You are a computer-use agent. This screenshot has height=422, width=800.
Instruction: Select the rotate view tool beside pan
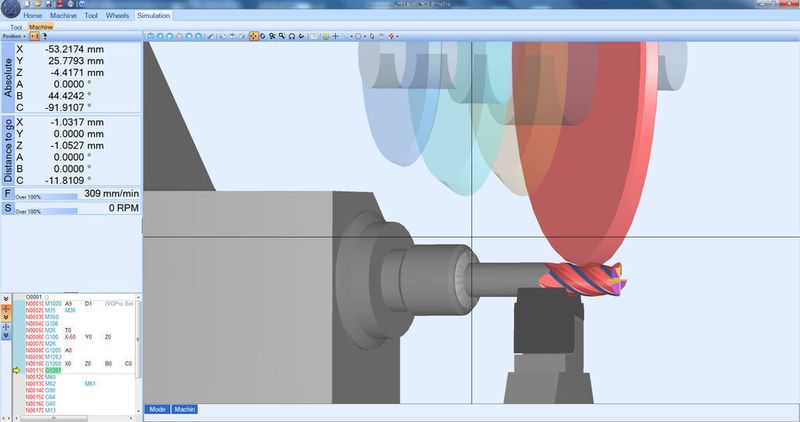click(263, 36)
